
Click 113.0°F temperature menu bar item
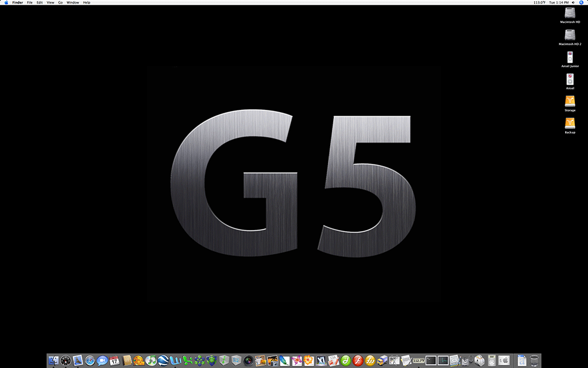click(539, 2)
